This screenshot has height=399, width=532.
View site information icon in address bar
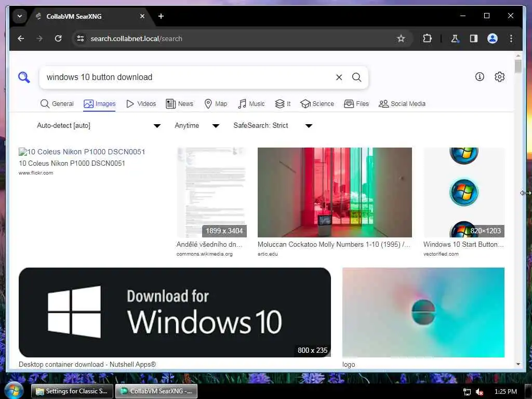point(81,38)
